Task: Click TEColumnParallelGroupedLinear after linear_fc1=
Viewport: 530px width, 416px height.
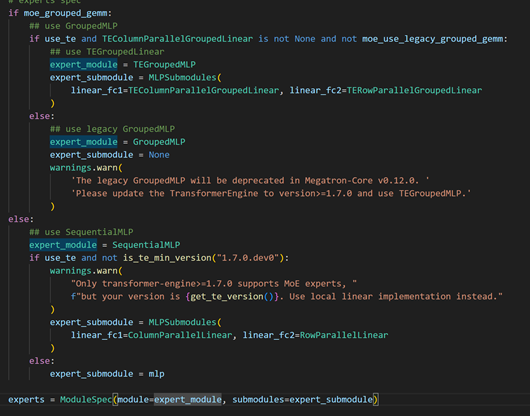Action: [x=203, y=91]
